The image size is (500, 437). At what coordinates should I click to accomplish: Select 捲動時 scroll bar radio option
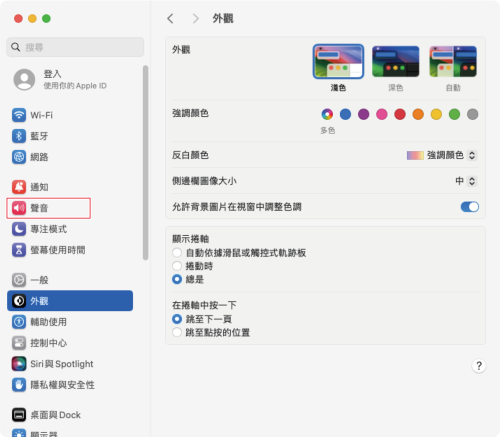[x=177, y=266]
